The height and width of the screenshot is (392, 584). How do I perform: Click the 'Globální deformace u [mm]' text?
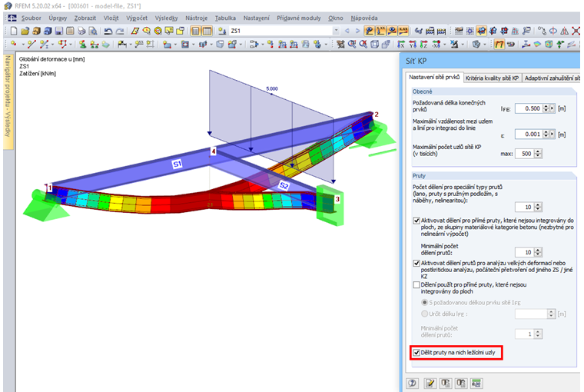[51, 59]
